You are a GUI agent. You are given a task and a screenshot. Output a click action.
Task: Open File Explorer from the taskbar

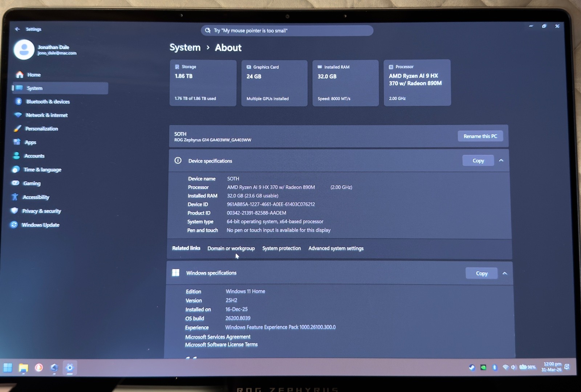coord(23,368)
